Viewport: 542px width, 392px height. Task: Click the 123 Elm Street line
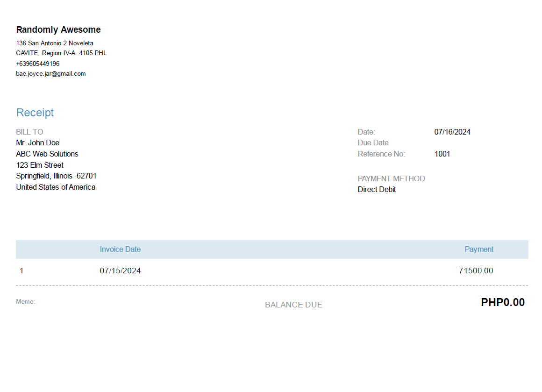point(40,165)
